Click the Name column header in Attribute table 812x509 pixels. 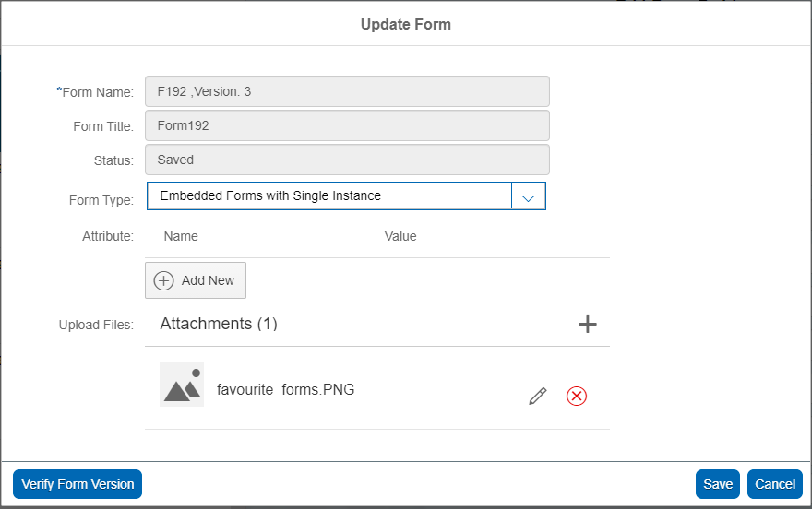(181, 236)
